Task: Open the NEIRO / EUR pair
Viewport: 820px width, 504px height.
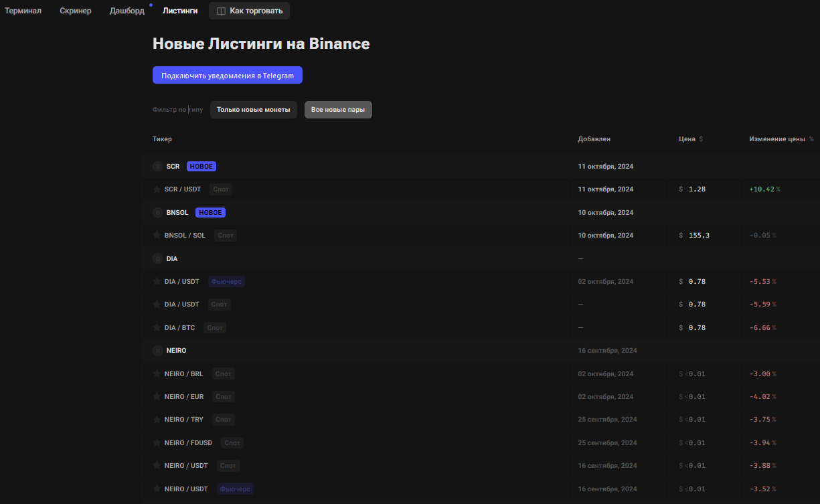Action: pyautogui.click(x=184, y=397)
